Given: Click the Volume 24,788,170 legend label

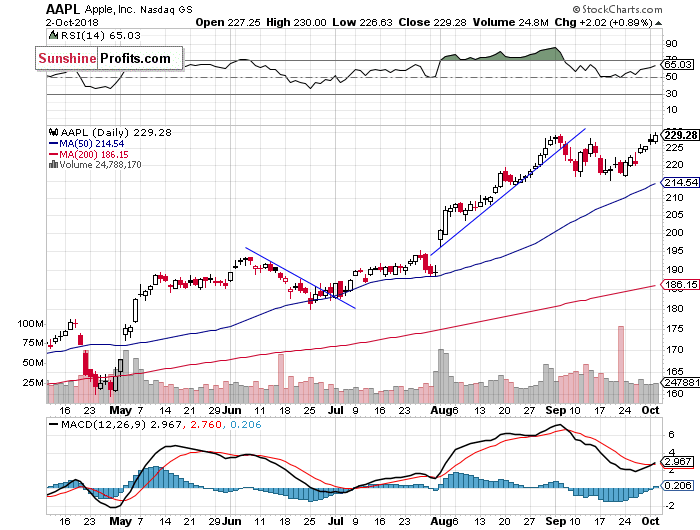Looking at the screenshot, I should 100,164.
